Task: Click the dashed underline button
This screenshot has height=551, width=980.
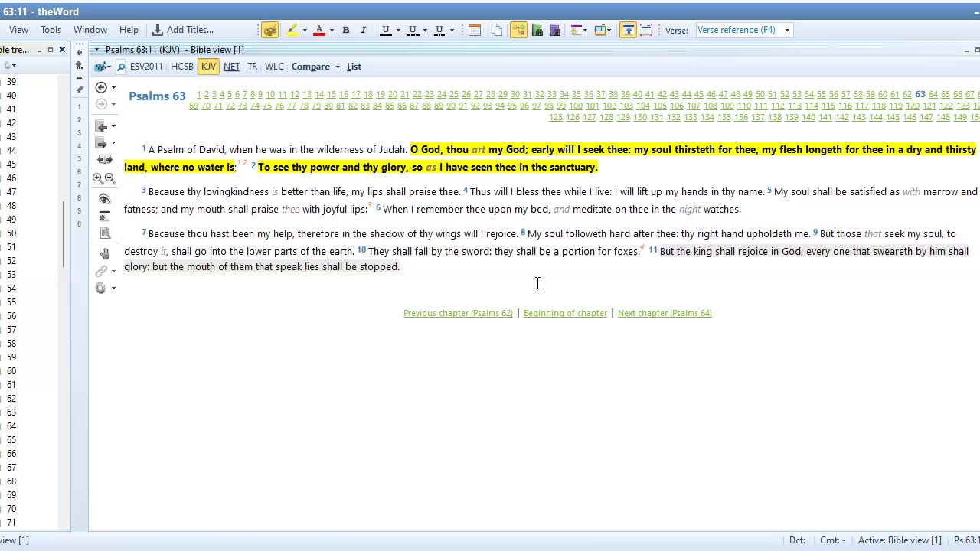Action: coord(413,30)
